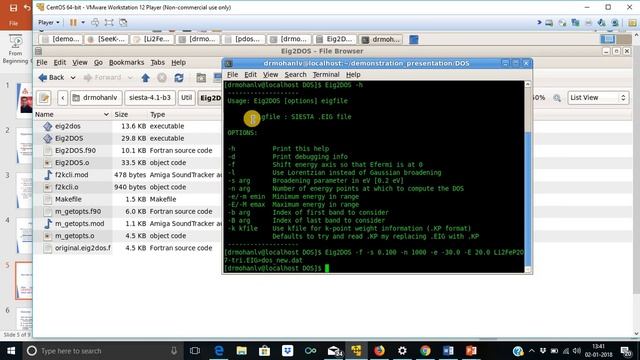
Task: Navigate to drmohanlv in path bar
Action: coord(96,98)
